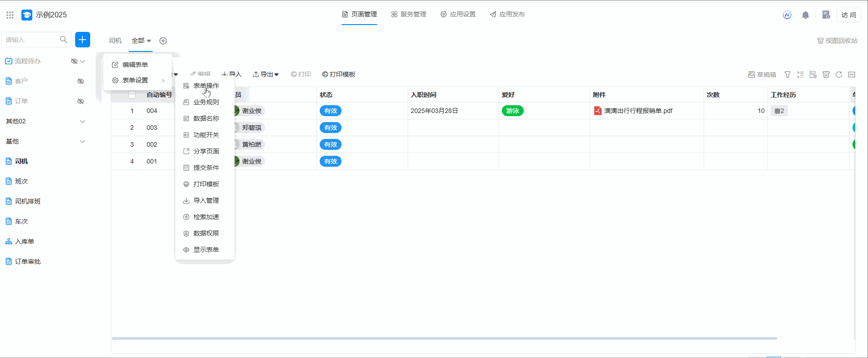Switch to the 服务管理 tab
Image resolution: width=868 pixels, height=358 pixels.
pos(408,15)
